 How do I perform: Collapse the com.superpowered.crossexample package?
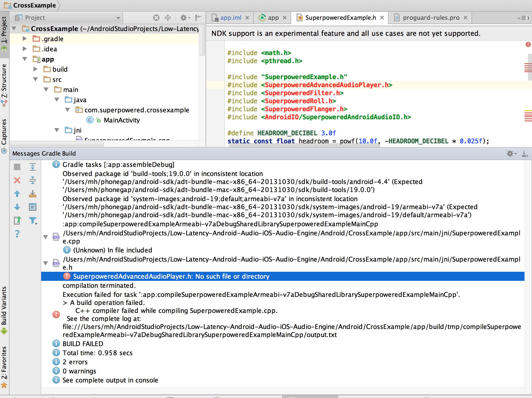pos(67,110)
